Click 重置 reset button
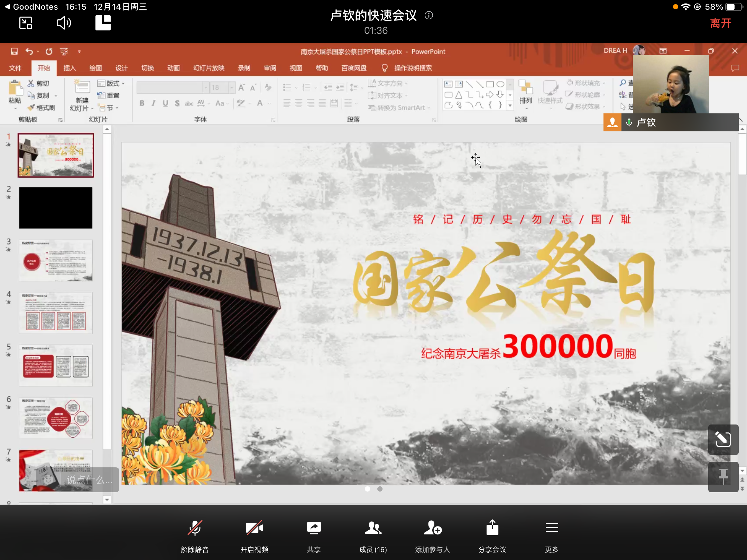747x560 pixels. [x=109, y=95]
